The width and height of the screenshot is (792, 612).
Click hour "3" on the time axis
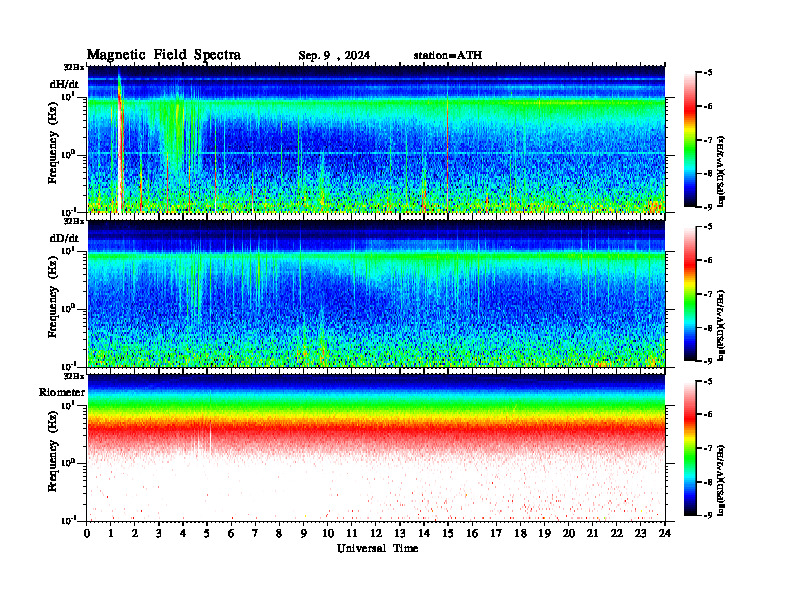coord(159,534)
